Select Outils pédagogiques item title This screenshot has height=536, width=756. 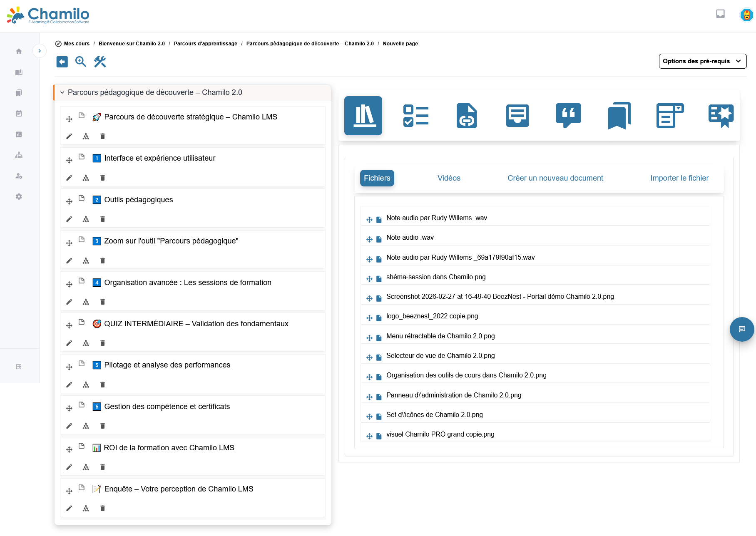pyautogui.click(x=138, y=200)
